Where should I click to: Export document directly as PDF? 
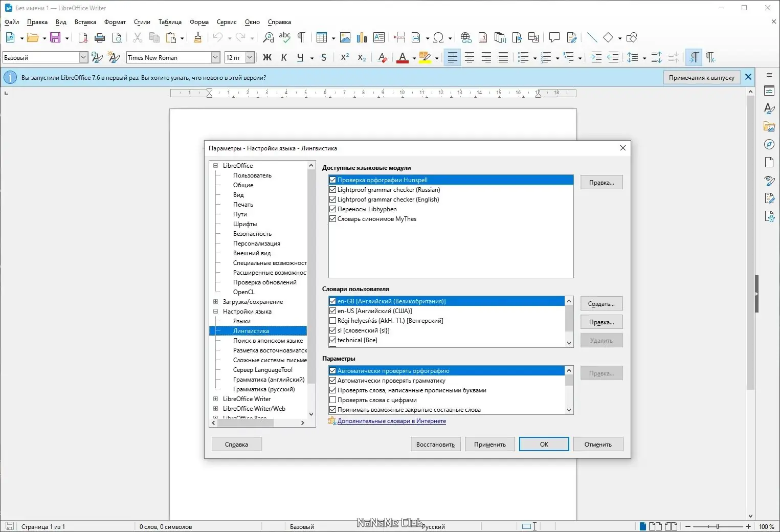coord(83,37)
